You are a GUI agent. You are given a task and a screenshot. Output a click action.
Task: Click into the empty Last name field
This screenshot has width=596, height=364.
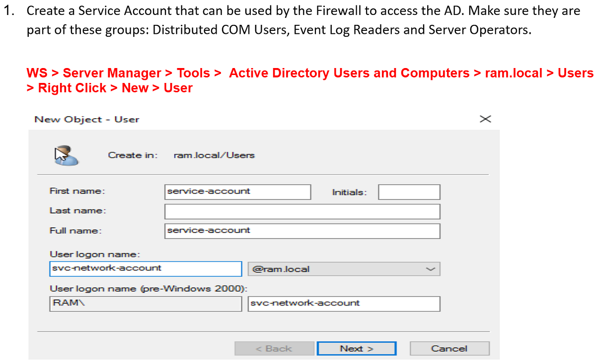302,212
